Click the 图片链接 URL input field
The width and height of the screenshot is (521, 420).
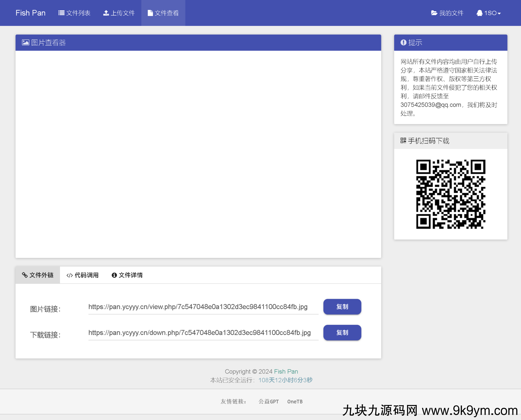pyautogui.click(x=203, y=307)
